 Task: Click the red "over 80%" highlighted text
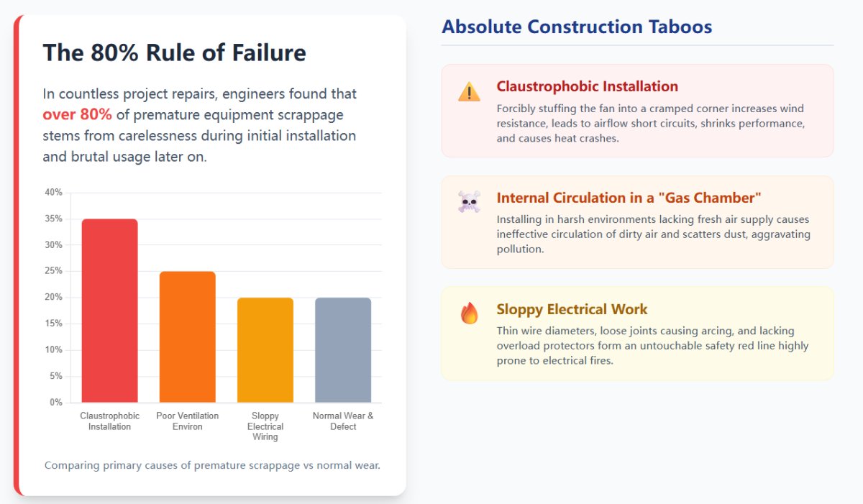point(77,115)
